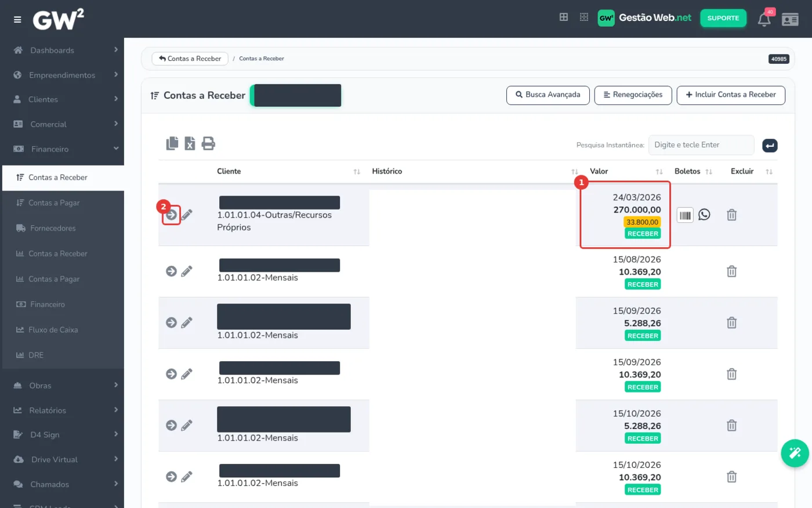This screenshot has height=508, width=812.
Task: Open boleto barcode for 270.000,00 row
Action: [685, 215]
